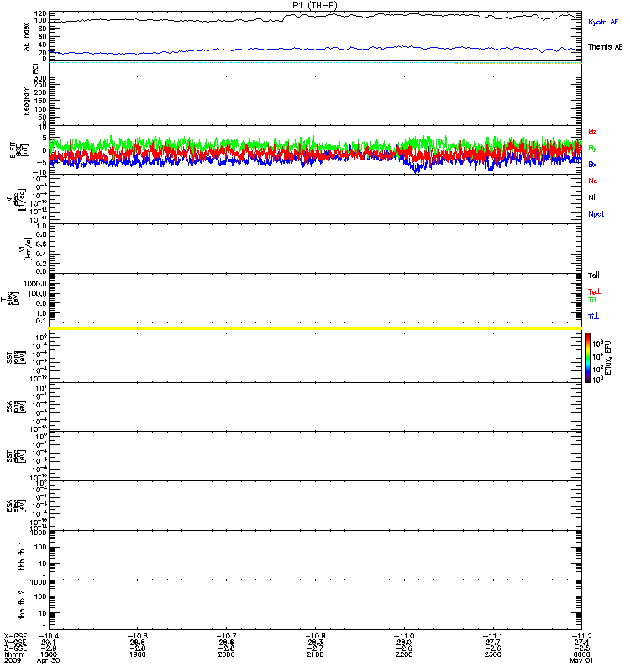Screen dimensions: 630x672
Task: Click the 1900 time tick label
Action: tap(138, 654)
